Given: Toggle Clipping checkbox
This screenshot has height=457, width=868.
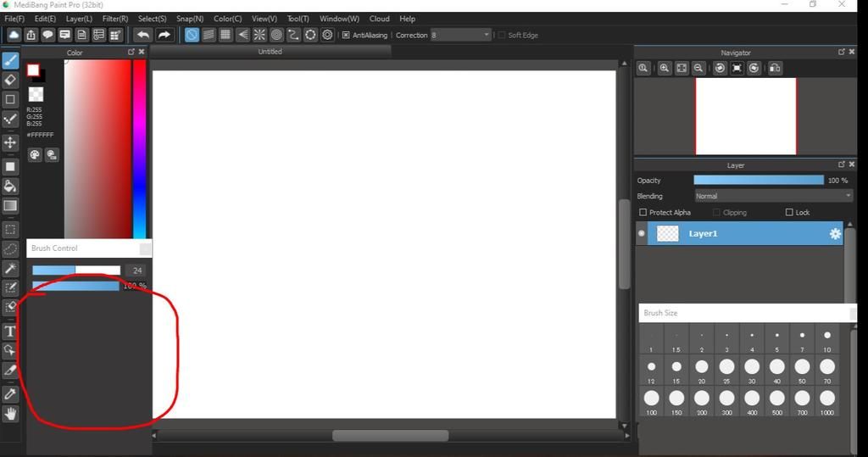Looking at the screenshot, I should tap(716, 212).
